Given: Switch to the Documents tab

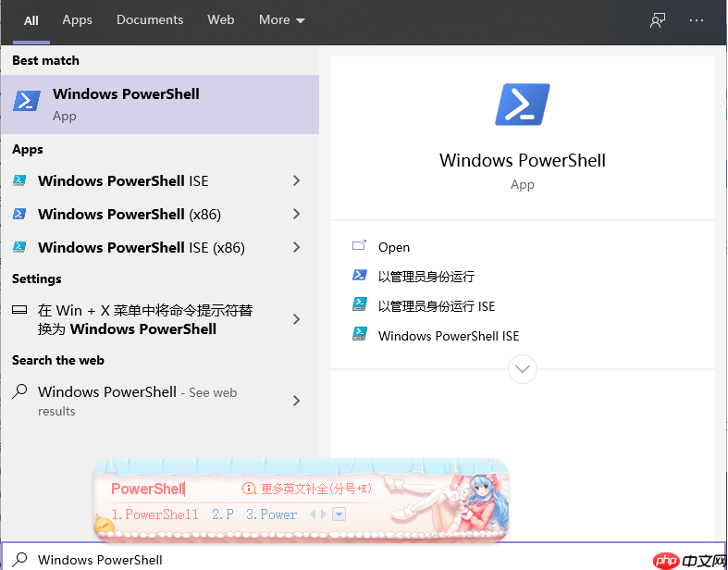Looking at the screenshot, I should pos(150,20).
